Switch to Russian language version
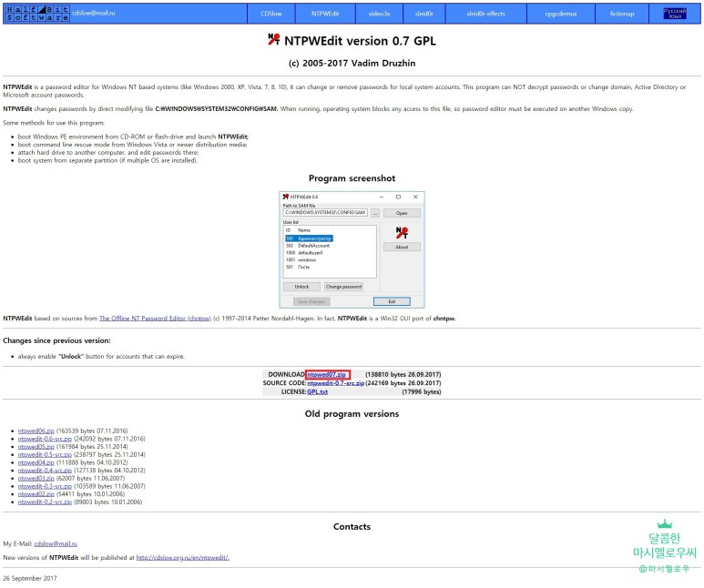Image resolution: width=704 pixels, height=588 pixels. click(674, 14)
